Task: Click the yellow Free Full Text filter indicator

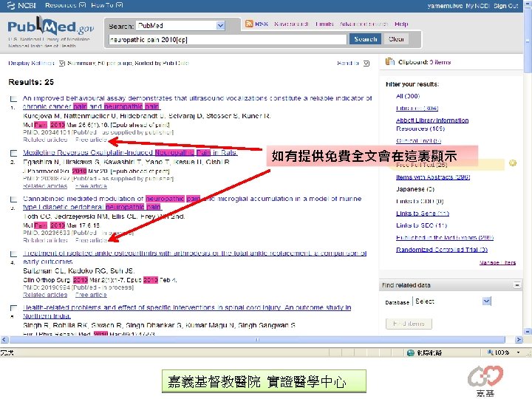Action: point(513,163)
